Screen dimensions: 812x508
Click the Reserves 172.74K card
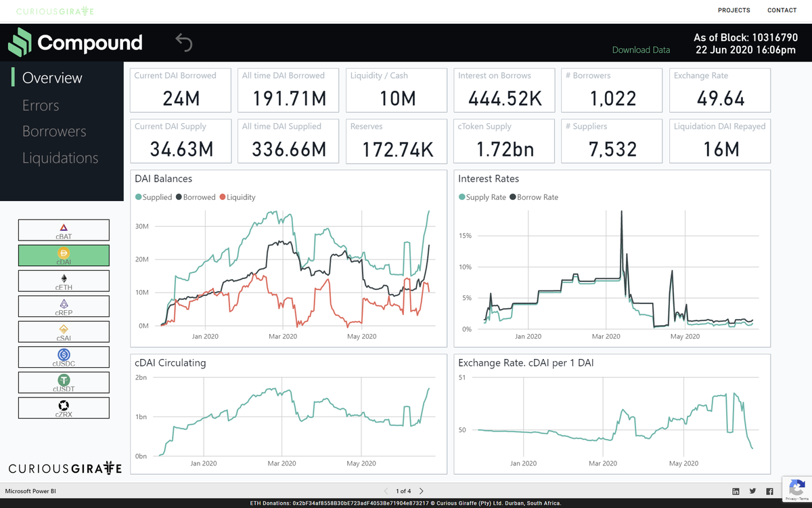397,141
